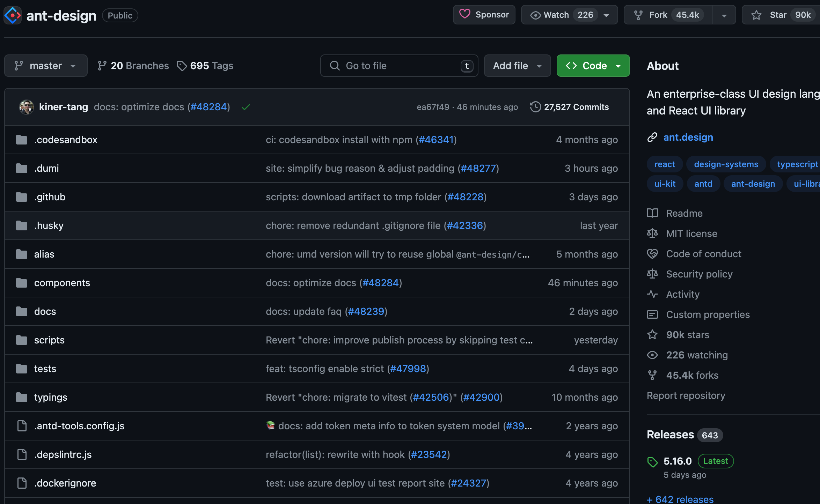Click the green commit status checkmark
The image size is (820, 504).
tap(246, 107)
